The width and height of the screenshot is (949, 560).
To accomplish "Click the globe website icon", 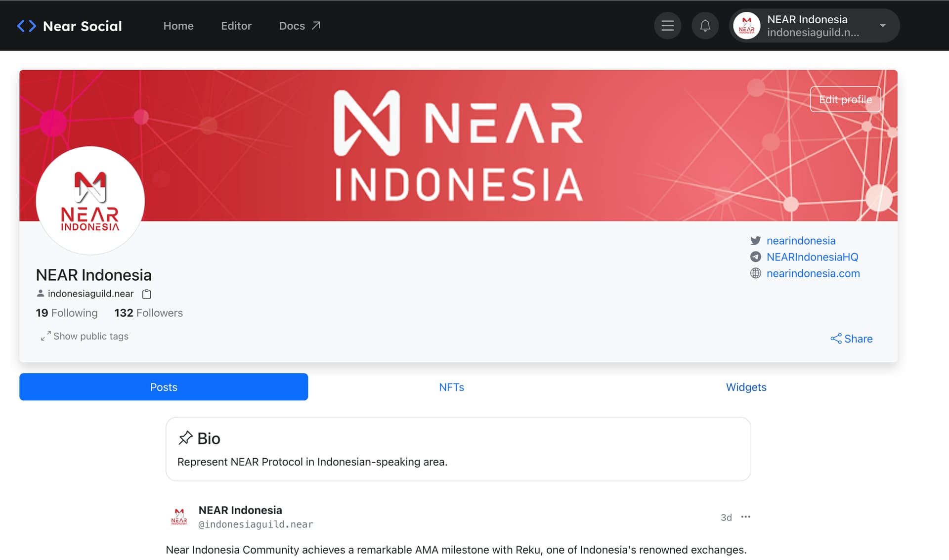I will coord(755,273).
